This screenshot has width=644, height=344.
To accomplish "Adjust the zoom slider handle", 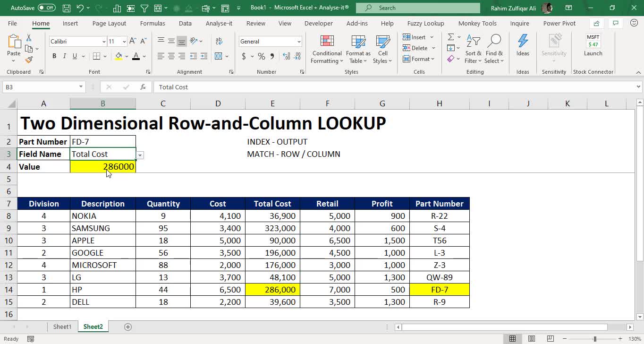I will tap(595, 339).
